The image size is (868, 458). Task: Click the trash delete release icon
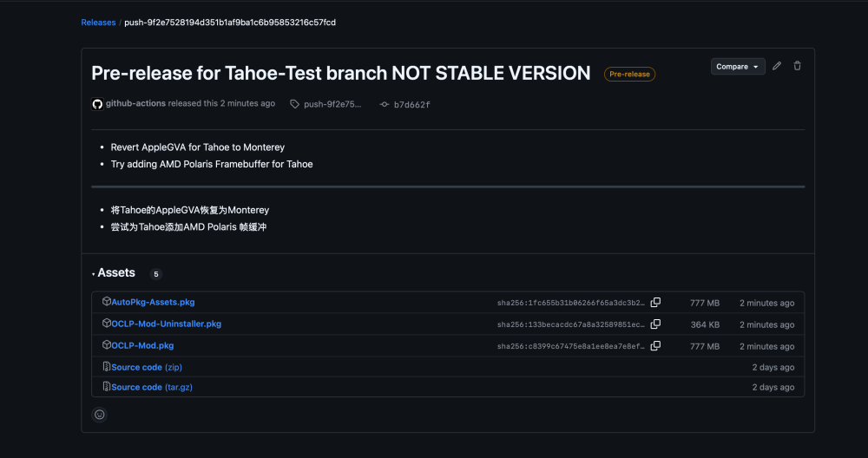(x=797, y=66)
